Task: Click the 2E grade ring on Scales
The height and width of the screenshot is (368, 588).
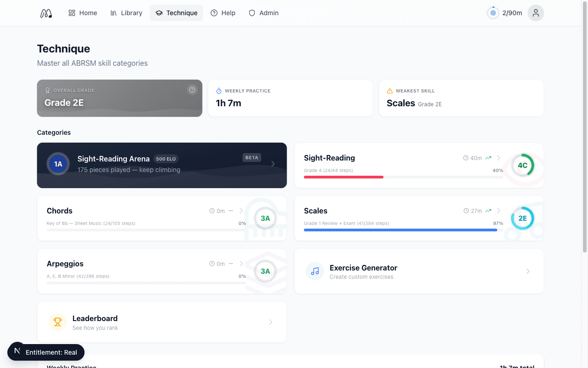Action: coord(522,218)
